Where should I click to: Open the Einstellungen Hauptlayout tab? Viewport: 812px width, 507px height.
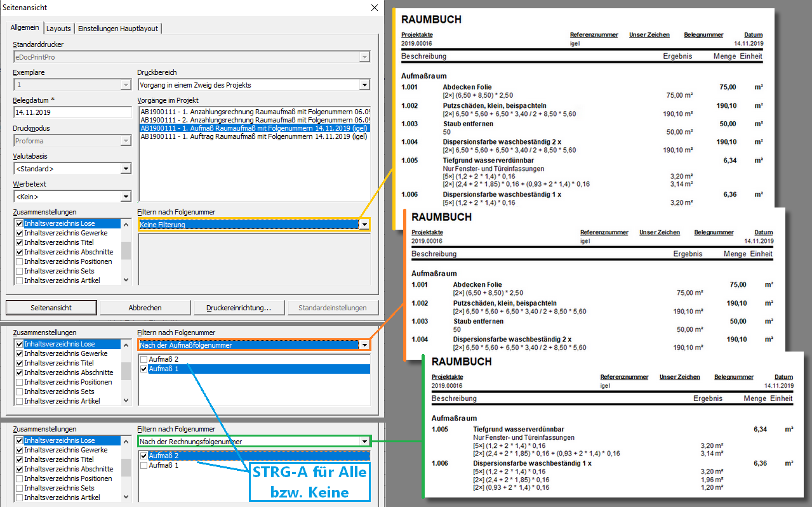[119, 29]
